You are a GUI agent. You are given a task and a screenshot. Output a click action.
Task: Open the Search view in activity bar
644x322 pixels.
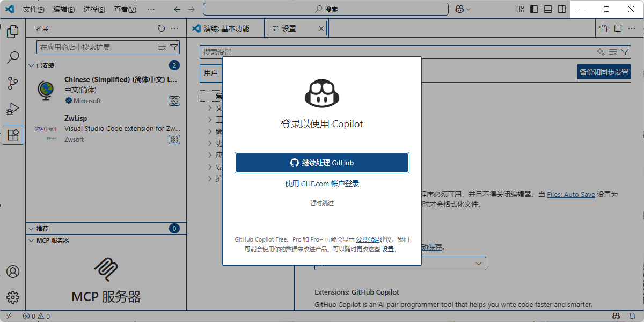[13, 57]
